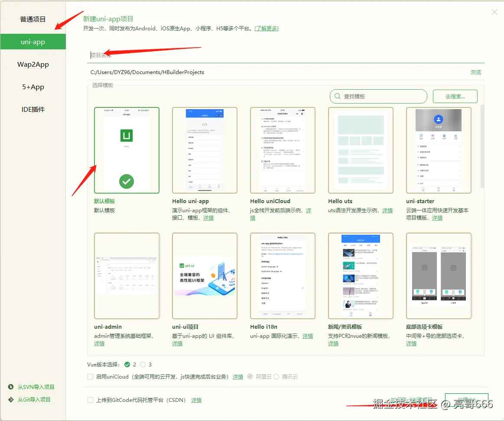Select the 默认模板 template thumbnail
Image resolution: width=504 pixels, height=421 pixels.
[127, 150]
